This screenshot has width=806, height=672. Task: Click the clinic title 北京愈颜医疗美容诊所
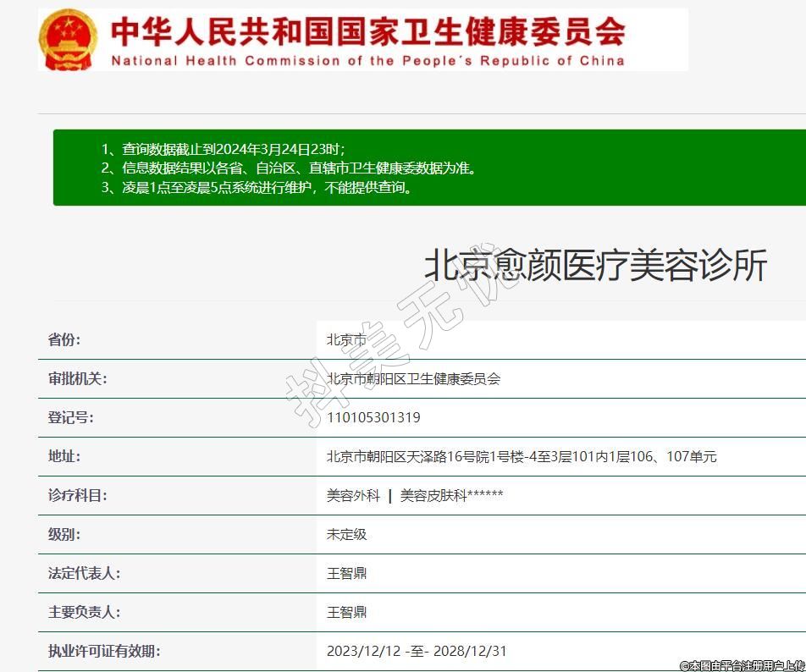[594, 266]
